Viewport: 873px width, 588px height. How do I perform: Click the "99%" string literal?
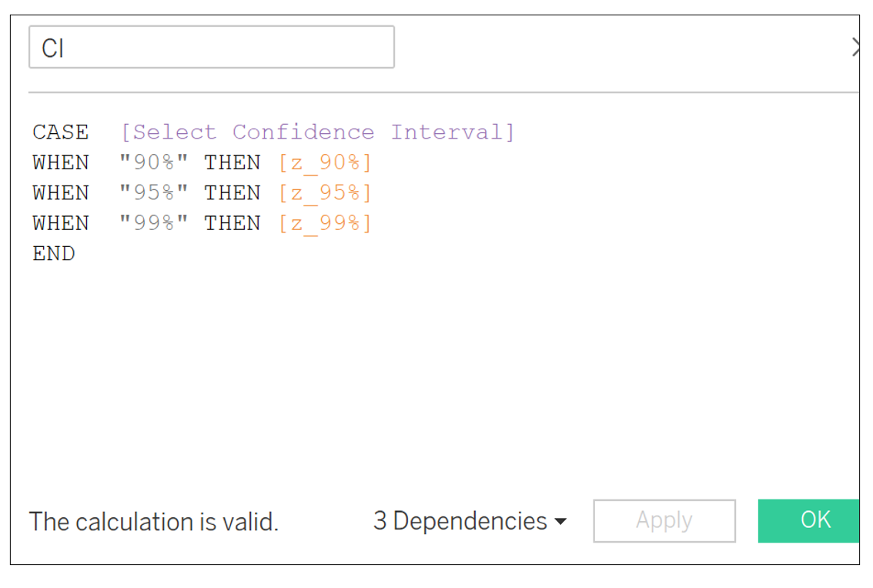(154, 223)
